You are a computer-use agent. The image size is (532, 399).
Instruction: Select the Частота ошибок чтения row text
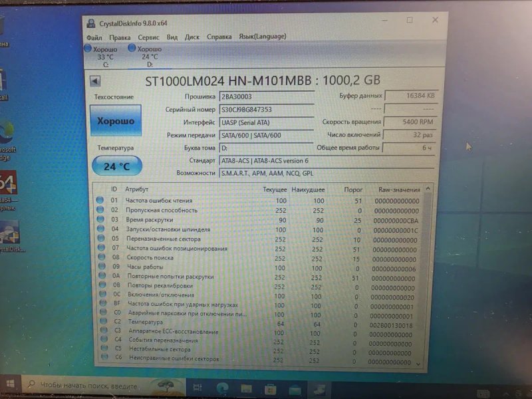(159, 201)
